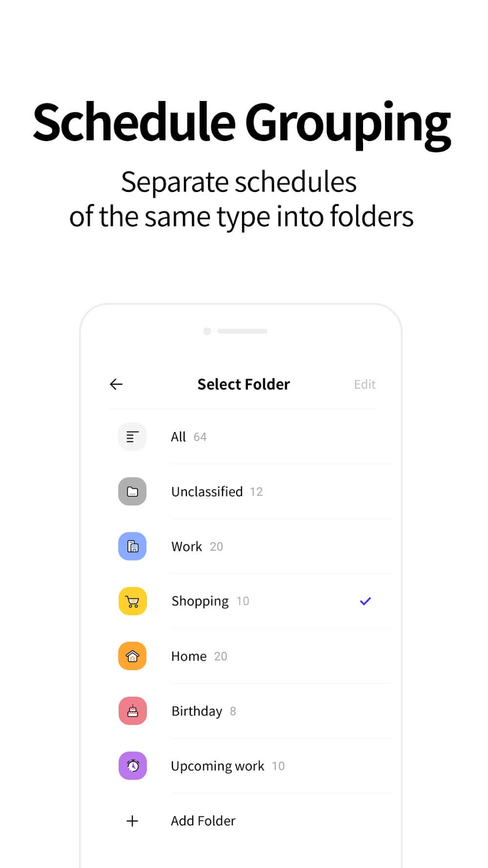488x868 pixels.
Task: Tap the back arrow icon
Action: tap(116, 384)
